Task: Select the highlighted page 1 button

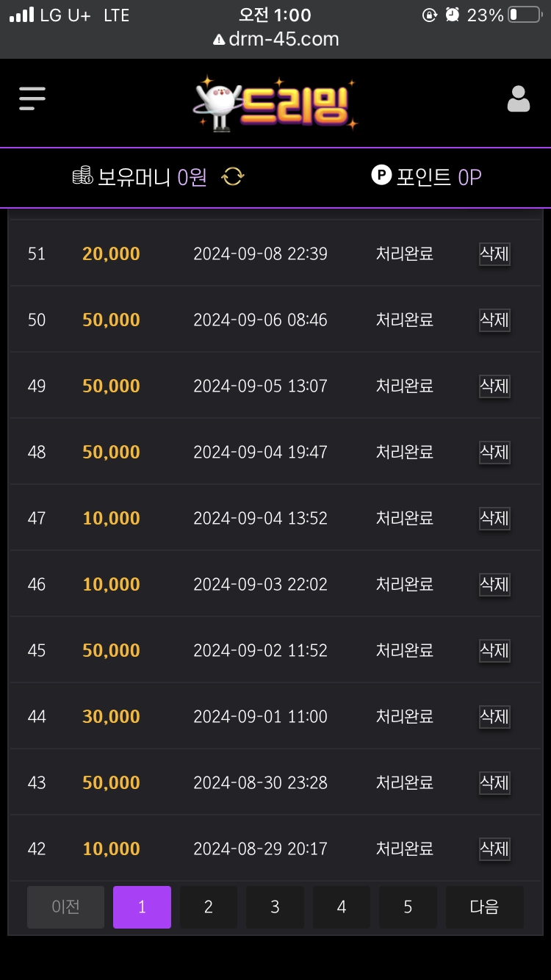Action: 142,907
